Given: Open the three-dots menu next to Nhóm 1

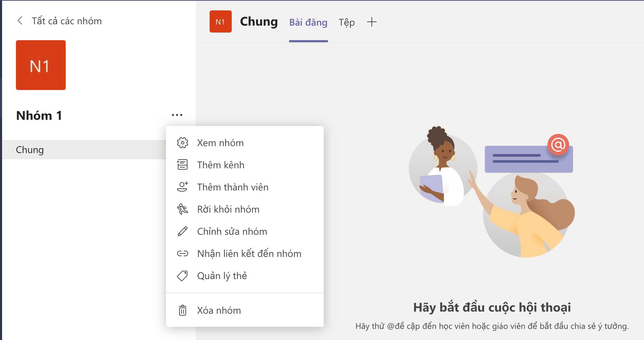Looking at the screenshot, I should coord(177,115).
